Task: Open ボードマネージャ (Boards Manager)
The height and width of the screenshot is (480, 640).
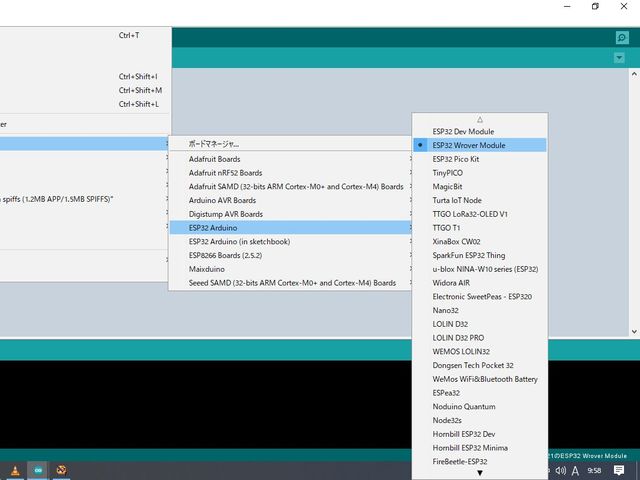Action: (x=290, y=144)
